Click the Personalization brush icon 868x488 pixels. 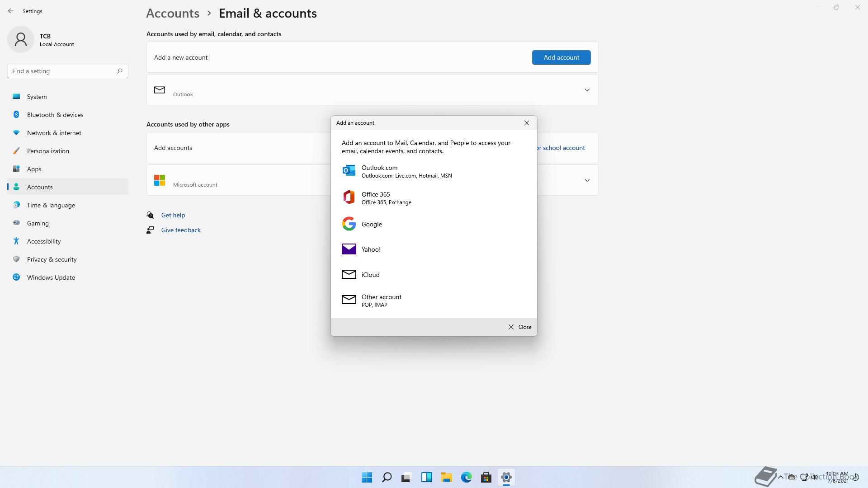16,150
